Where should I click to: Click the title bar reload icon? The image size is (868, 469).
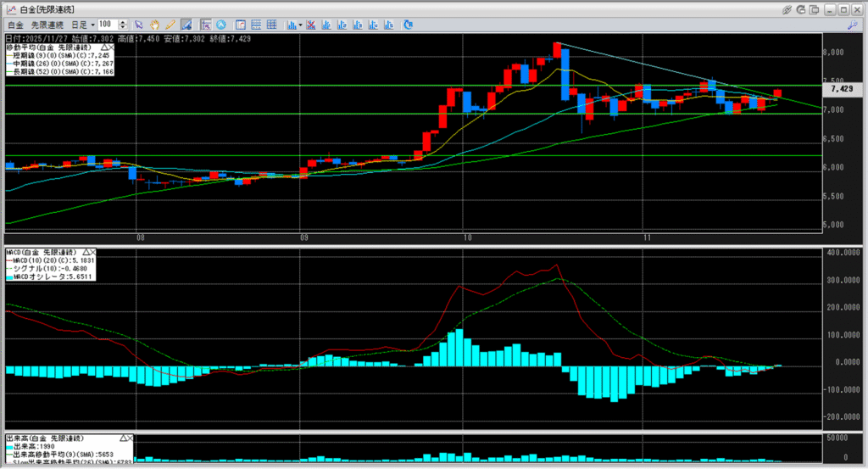tap(801, 8)
